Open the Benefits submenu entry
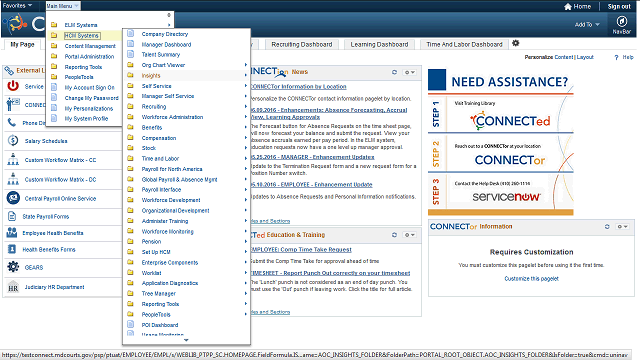640x360 pixels. pos(152,127)
